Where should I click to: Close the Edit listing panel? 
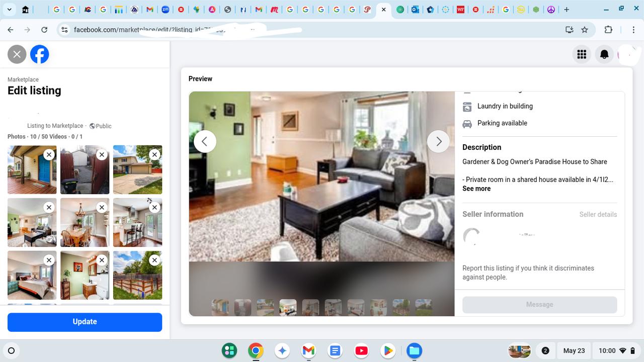[17, 54]
